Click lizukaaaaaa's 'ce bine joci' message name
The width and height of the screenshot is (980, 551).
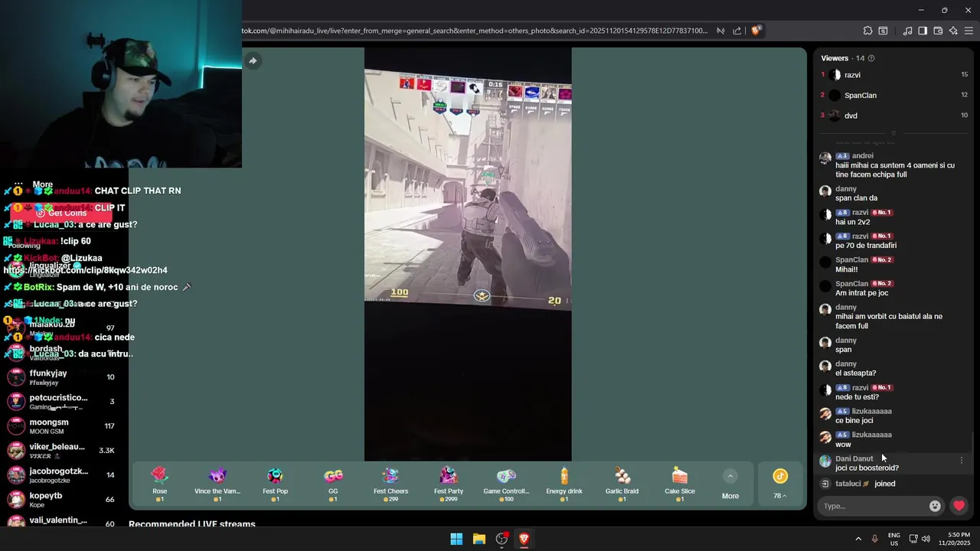pyautogui.click(x=871, y=412)
